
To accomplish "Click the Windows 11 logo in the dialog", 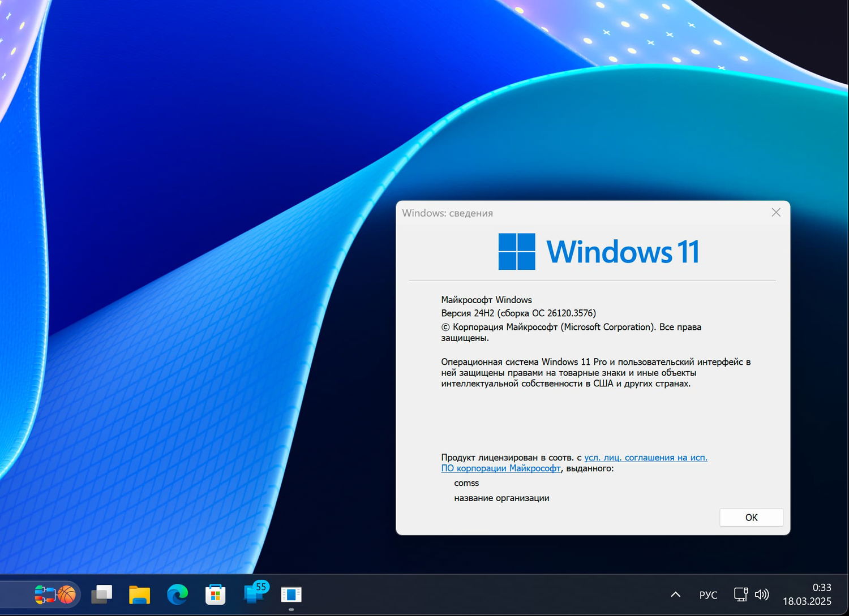I will click(516, 251).
